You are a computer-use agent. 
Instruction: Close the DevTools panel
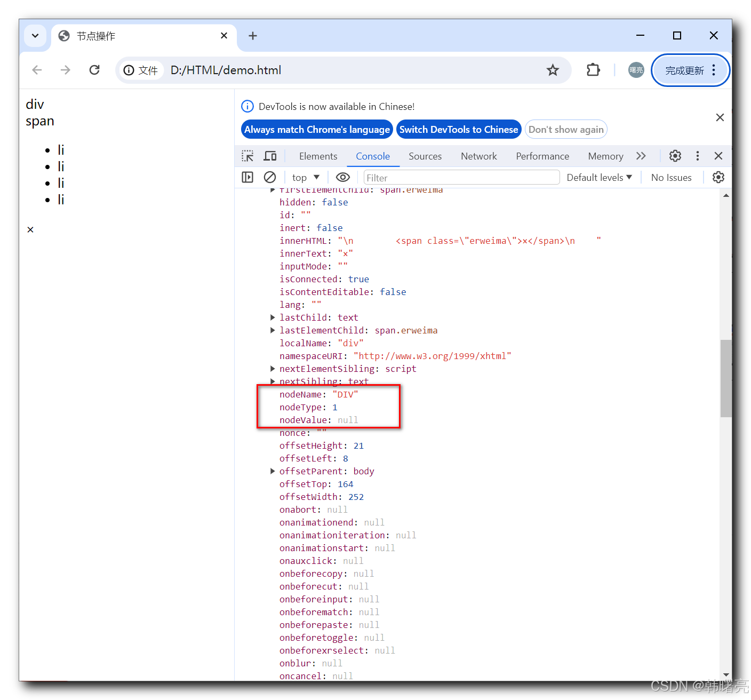pos(718,156)
